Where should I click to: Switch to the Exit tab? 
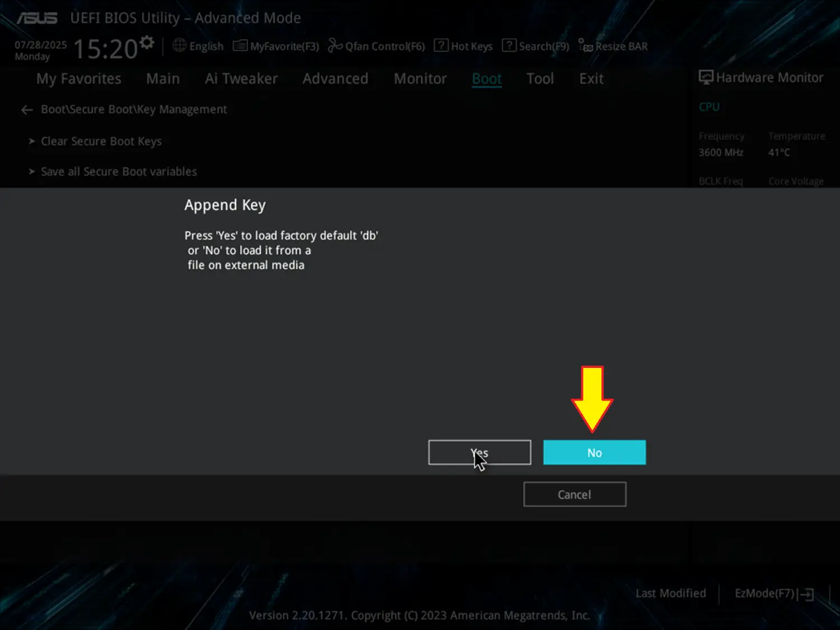click(x=591, y=78)
